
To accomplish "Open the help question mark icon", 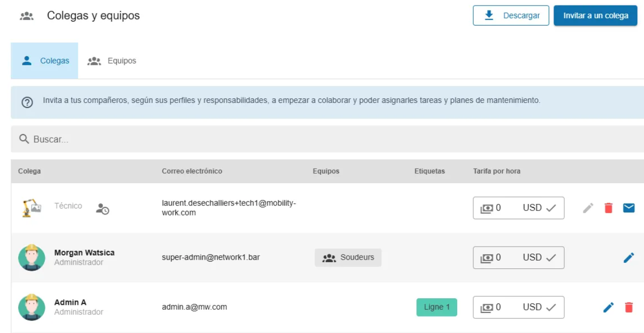I will (x=27, y=102).
